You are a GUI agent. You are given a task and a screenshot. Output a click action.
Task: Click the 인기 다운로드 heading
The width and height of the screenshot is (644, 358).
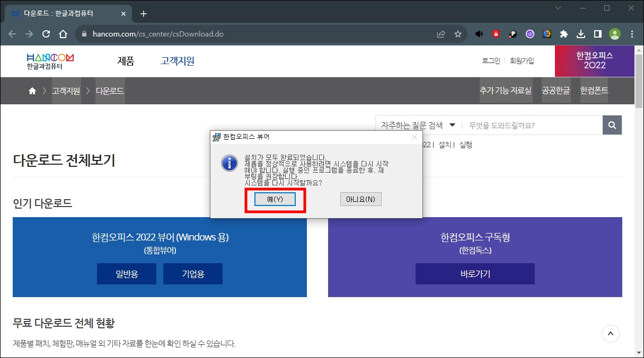[x=42, y=203]
